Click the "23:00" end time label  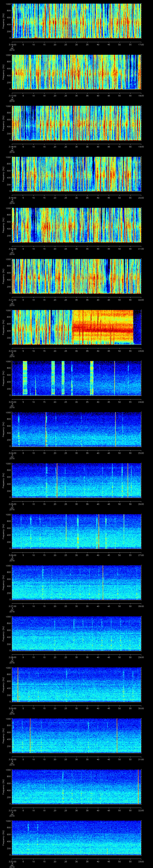[141, 351]
